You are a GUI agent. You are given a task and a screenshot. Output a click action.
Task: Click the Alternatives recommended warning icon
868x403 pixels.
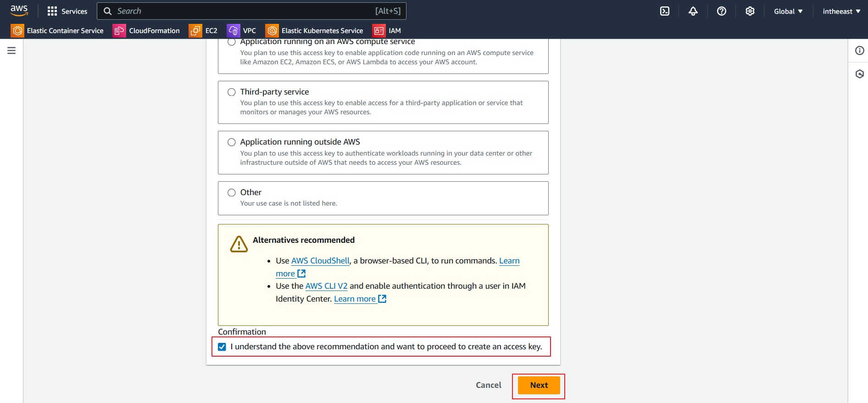click(x=239, y=244)
